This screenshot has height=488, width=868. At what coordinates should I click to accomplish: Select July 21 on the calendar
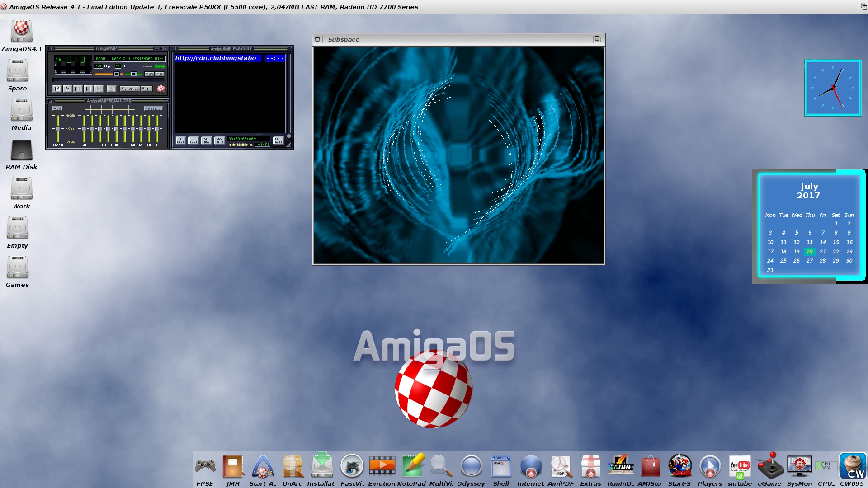823,252
